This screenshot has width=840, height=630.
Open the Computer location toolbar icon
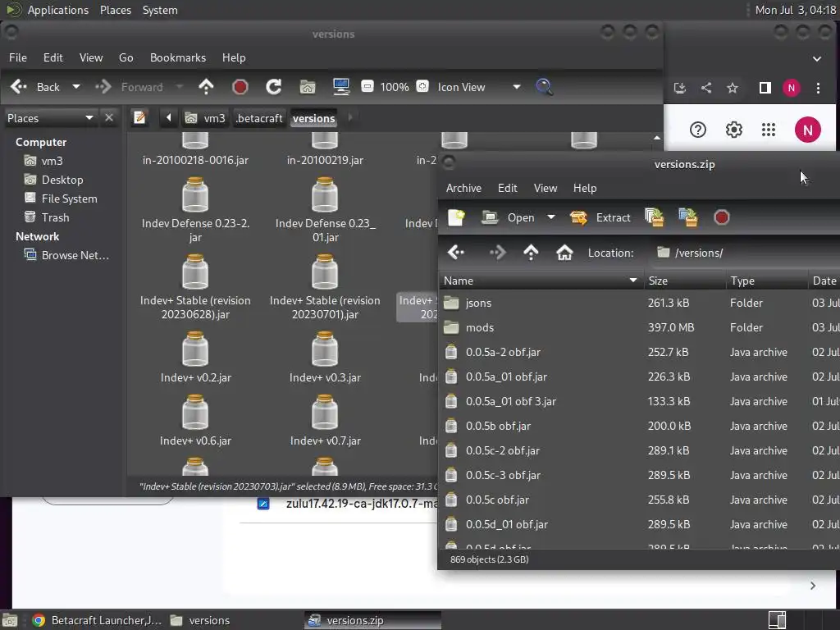(340, 87)
